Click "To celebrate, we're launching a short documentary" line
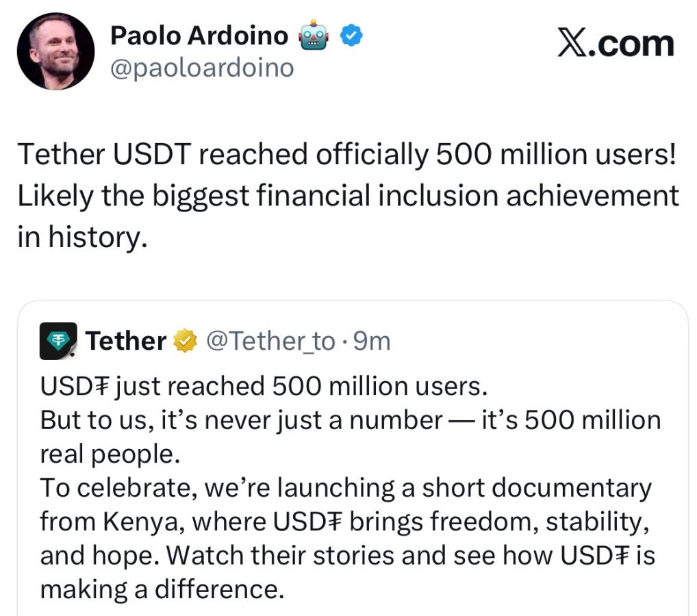Screen dimensions: 697x616 [x=346, y=488]
